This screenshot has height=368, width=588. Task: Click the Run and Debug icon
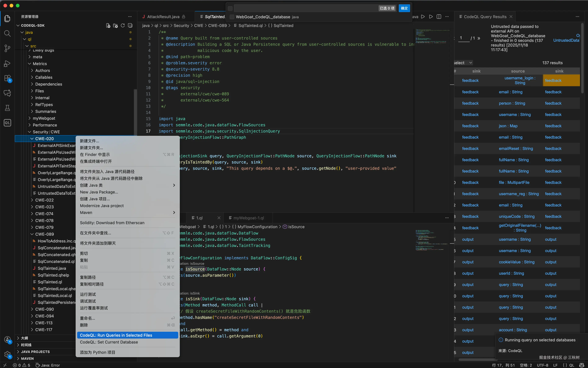(x=7, y=63)
